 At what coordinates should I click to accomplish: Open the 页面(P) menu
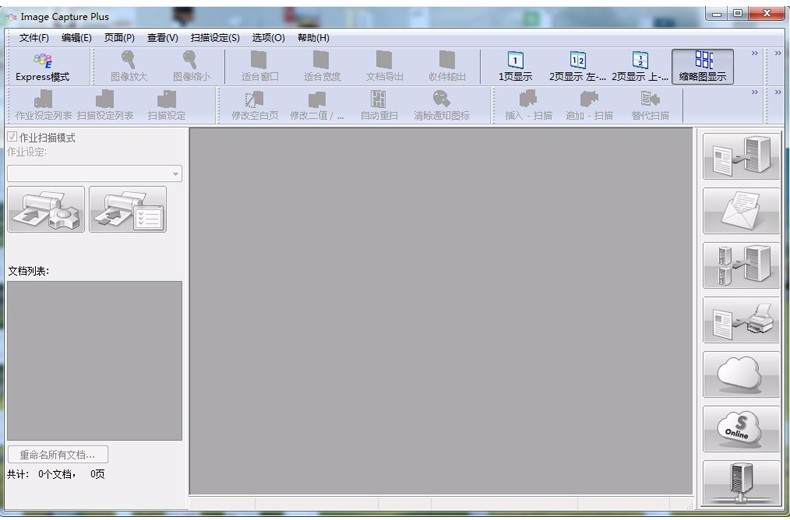tap(119, 38)
